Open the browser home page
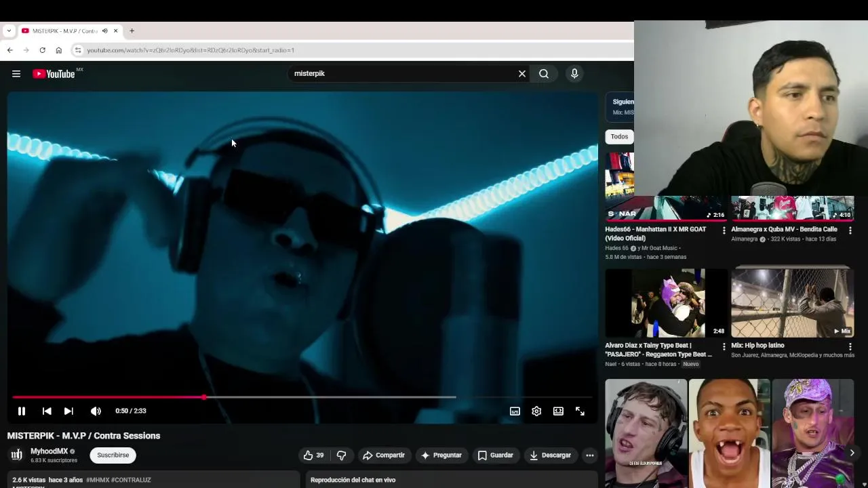 58,50
